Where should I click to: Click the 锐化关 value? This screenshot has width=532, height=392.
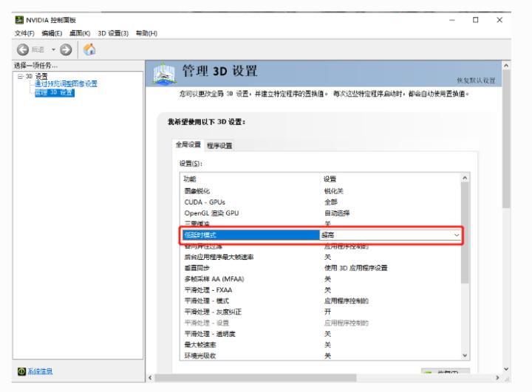[334, 191]
